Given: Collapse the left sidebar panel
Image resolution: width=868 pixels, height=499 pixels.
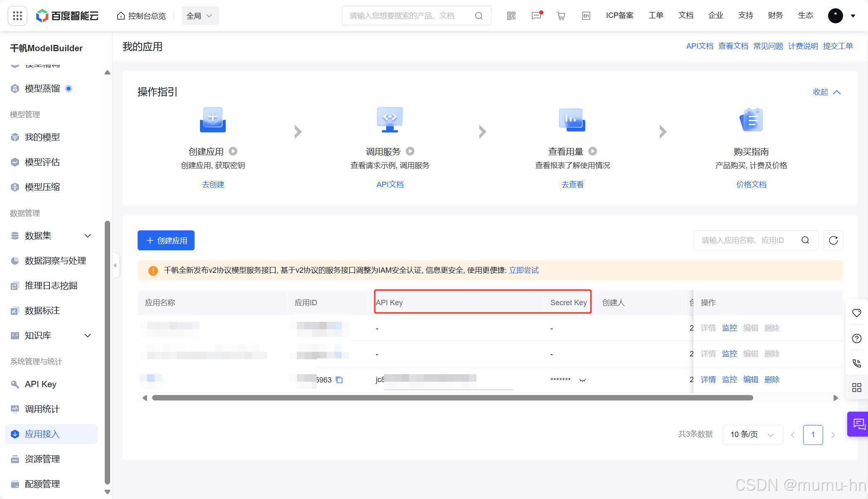Looking at the screenshot, I should [x=115, y=265].
